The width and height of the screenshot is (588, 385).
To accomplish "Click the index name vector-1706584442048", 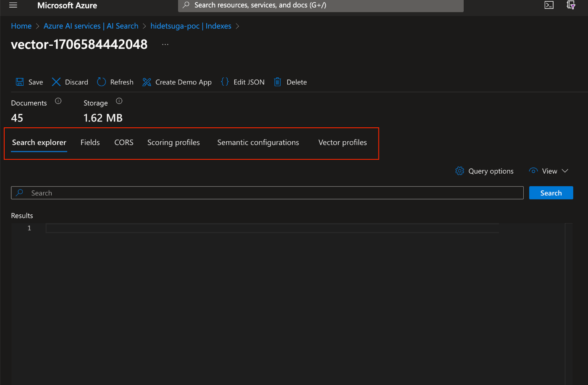I will click(x=79, y=44).
